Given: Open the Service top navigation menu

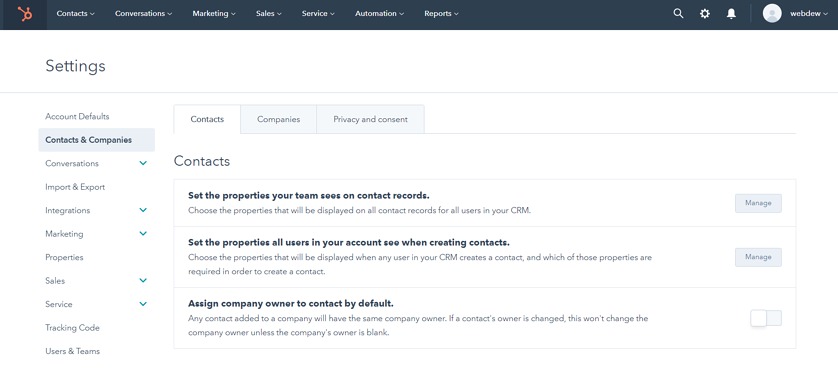Looking at the screenshot, I should [x=318, y=14].
